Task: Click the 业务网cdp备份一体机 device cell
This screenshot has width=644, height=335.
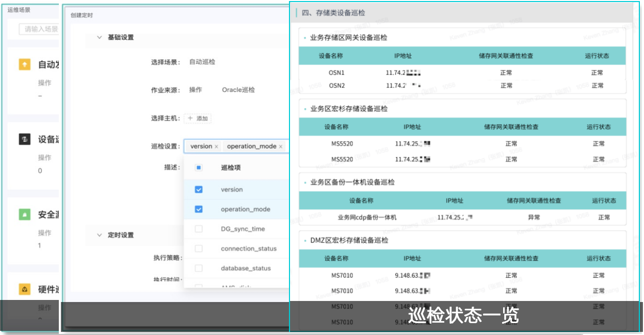Action: point(367,217)
